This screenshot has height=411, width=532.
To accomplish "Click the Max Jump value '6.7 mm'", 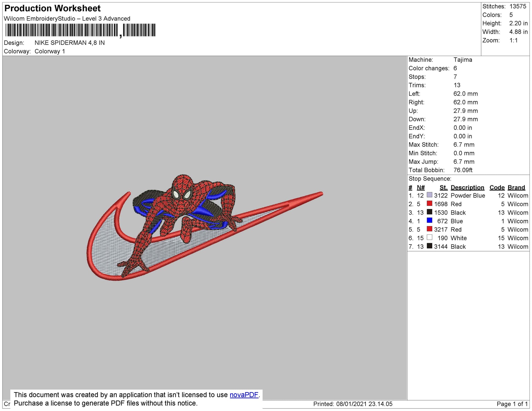I will (x=464, y=162).
